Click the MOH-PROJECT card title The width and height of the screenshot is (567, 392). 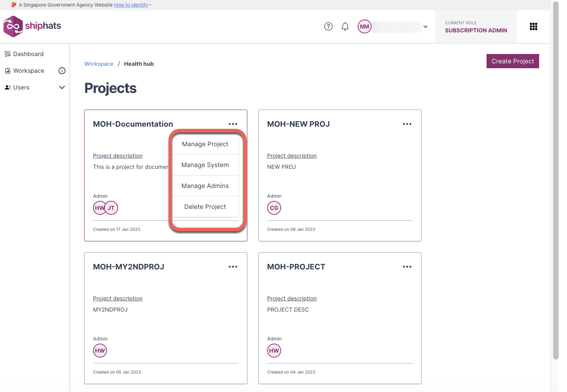[296, 267]
